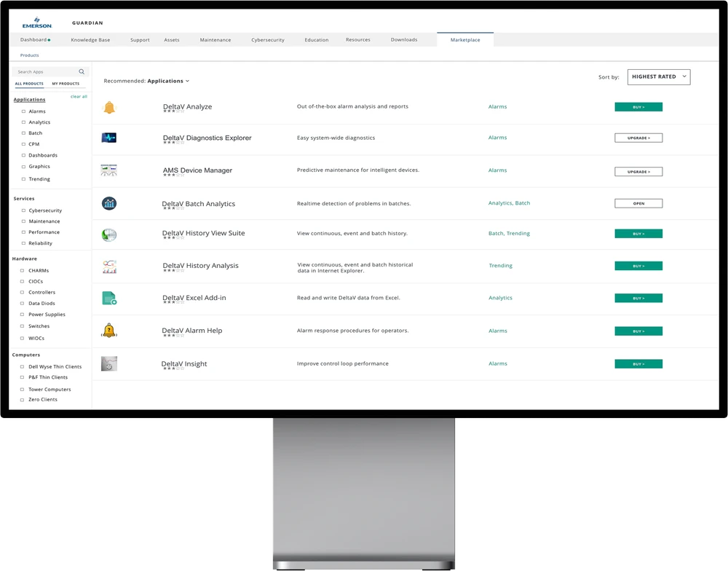Viewport: 728px width, 571px height.
Task: Select the DeltaV Alarm Help bell icon
Action: pos(109,331)
